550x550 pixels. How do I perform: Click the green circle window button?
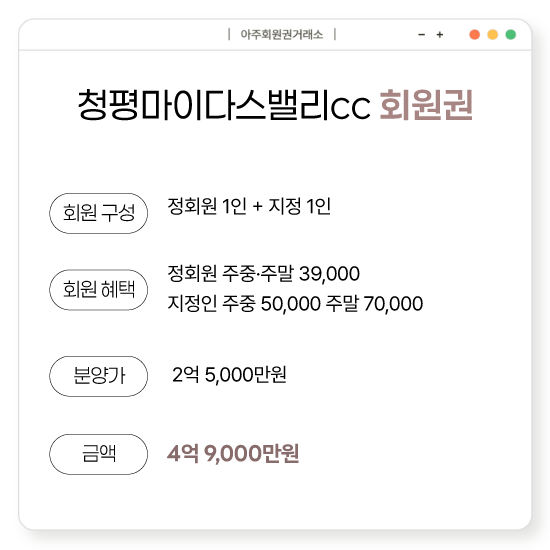click(511, 34)
